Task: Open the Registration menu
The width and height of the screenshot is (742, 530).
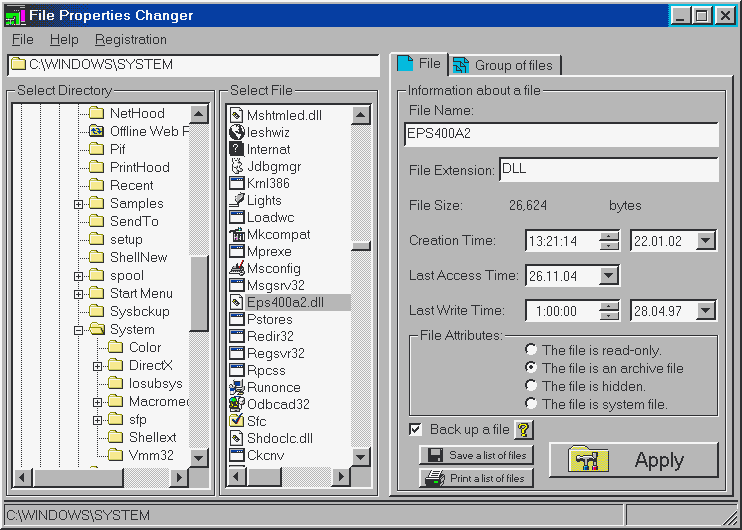Action: pos(131,40)
